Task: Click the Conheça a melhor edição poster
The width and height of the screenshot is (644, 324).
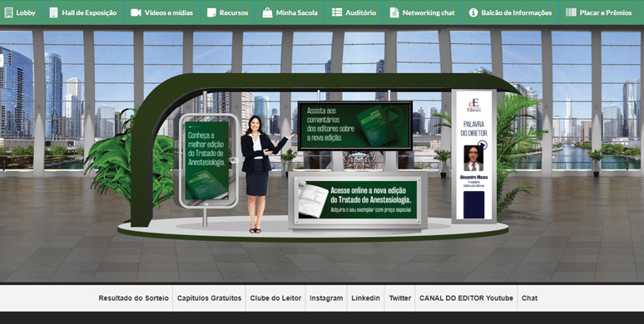Action: (206, 160)
